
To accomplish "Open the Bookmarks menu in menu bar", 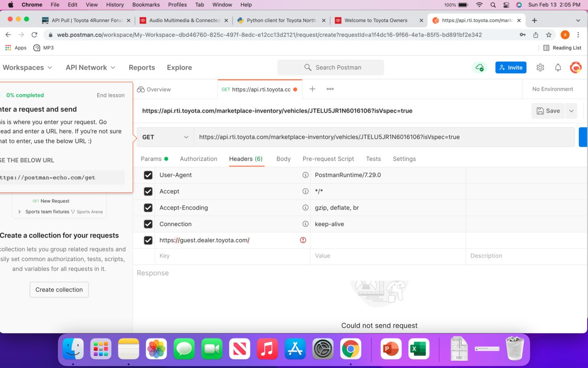I will [146, 5].
